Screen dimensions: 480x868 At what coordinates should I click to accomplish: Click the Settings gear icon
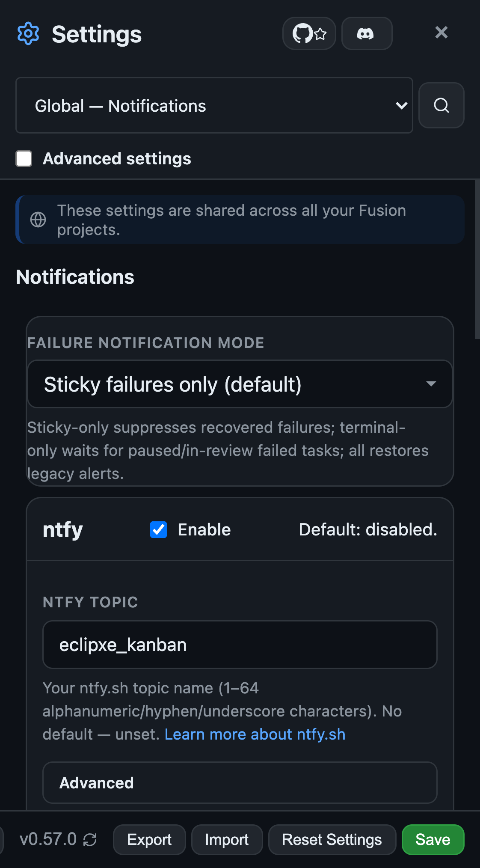click(x=28, y=33)
